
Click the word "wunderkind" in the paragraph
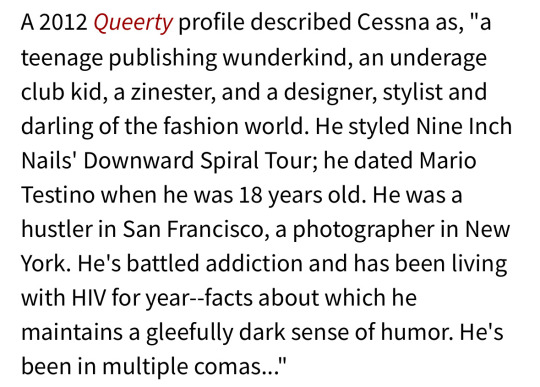285,57
